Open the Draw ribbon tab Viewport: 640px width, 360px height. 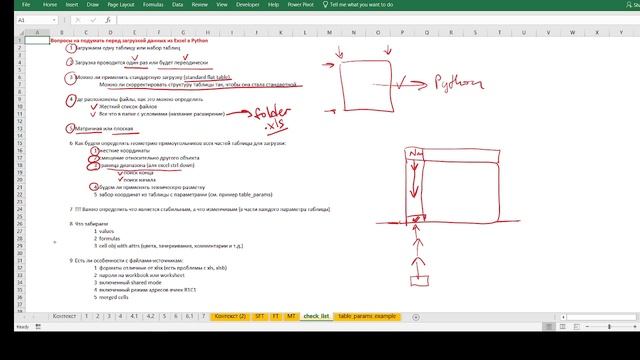93,4
